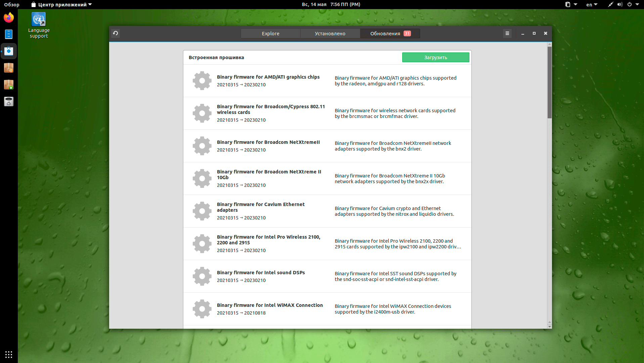Click the gear icon for Cavium Ethernet adapters
Image resolution: width=644 pixels, height=363 pixels.
pyautogui.click(x=202, y=211)
